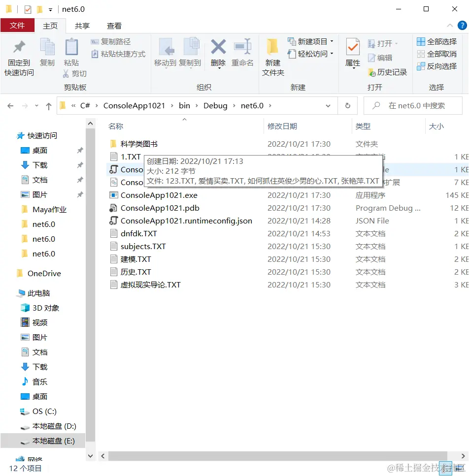Open recent locations dropdown arrow
469x476 pixels.
click(36, 106)
